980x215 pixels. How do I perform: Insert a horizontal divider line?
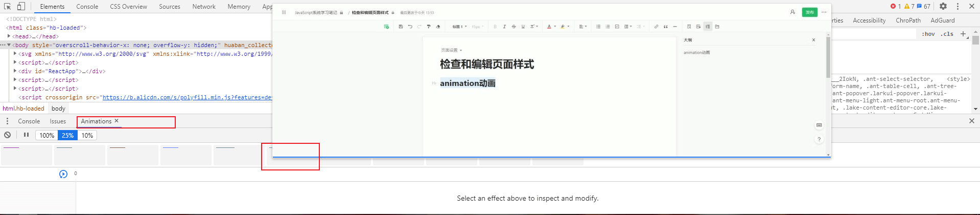[x=674, y=27]
